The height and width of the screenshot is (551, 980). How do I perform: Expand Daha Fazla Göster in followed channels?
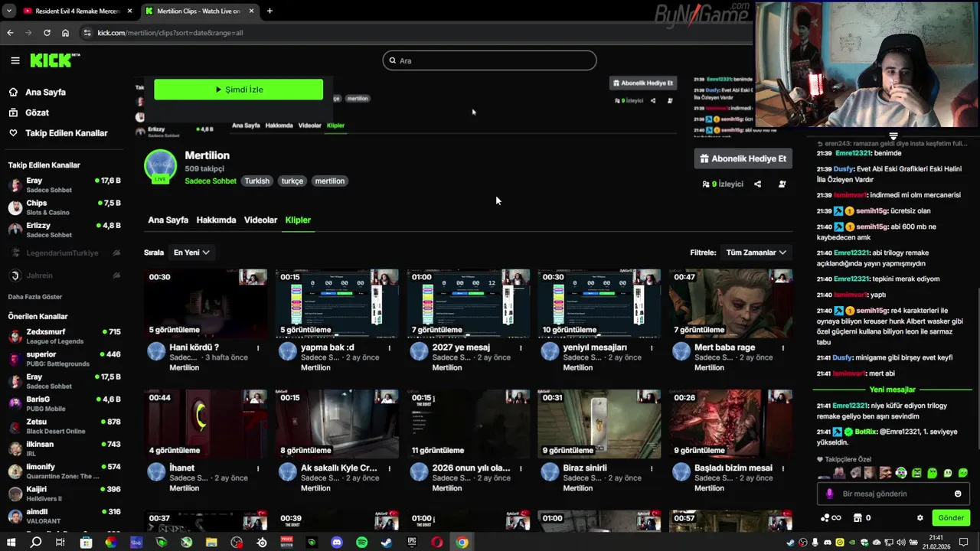35,297
